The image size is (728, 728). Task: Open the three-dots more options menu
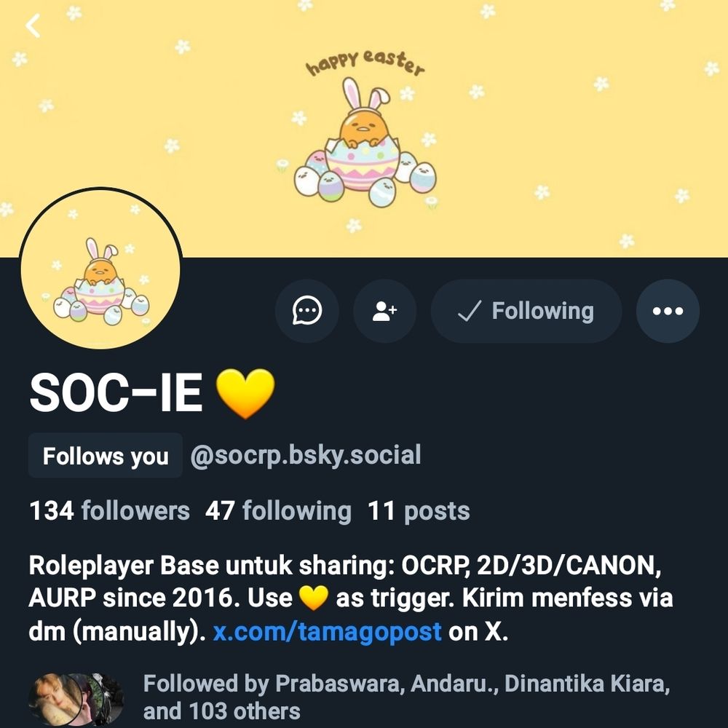(x=668, y=311)
